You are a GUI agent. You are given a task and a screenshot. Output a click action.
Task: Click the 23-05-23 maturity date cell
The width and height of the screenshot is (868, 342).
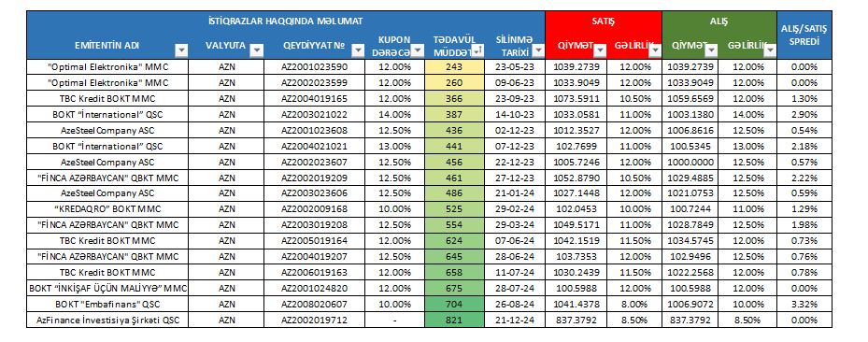[515, 67]
